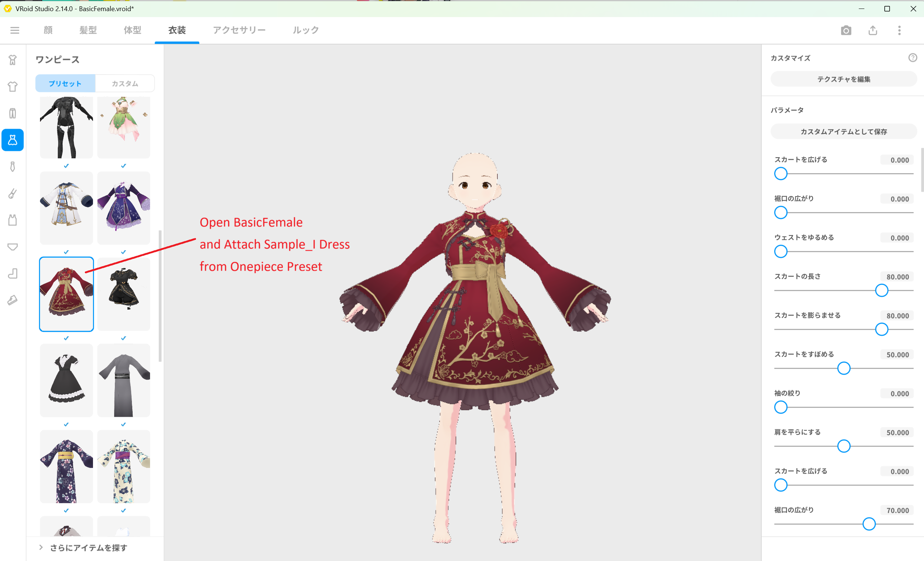Screen dimensions: 924x561
Task: Click the parameter panel vertical scrollbar
Action: point(922,169)
